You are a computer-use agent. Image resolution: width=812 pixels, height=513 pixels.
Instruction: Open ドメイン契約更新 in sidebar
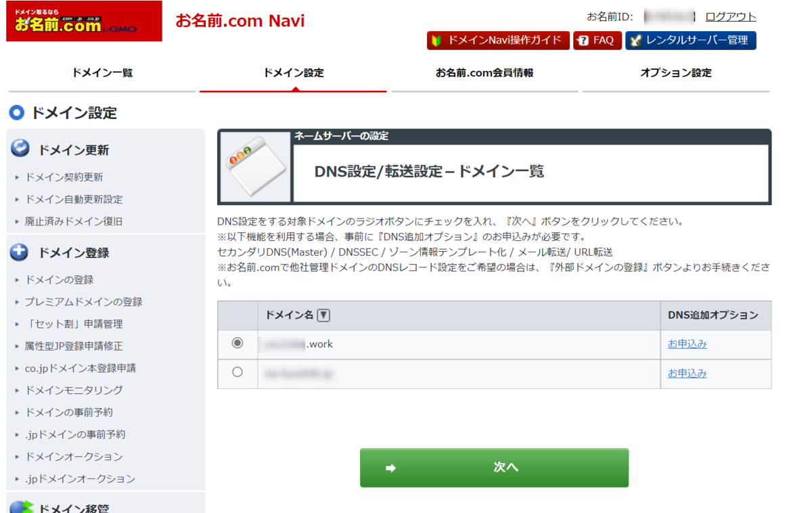click(64, 177)
